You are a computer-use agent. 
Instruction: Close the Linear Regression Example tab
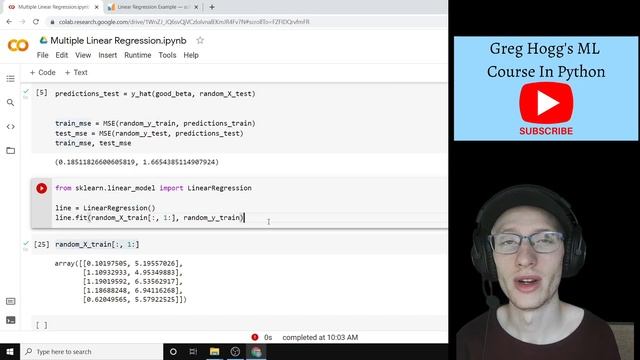pos(196,7)
